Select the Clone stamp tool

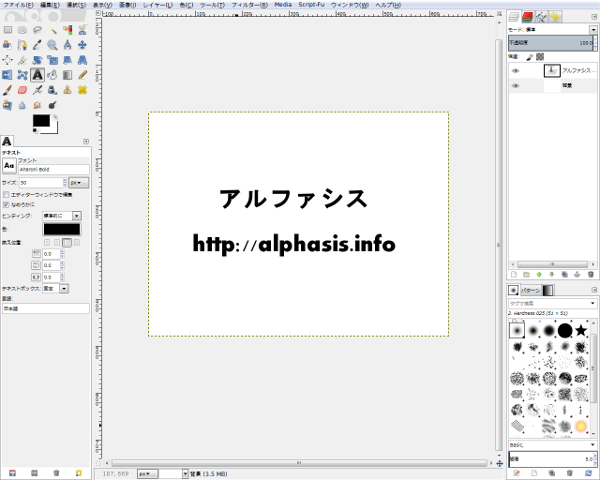pyautogui.click(x=67, y=90)
